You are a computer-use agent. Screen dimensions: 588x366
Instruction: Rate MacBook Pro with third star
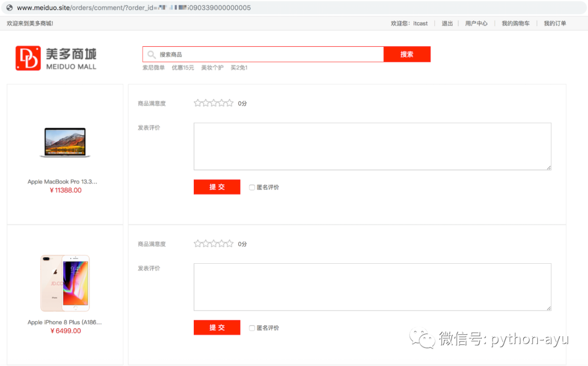tap(213, 103)
